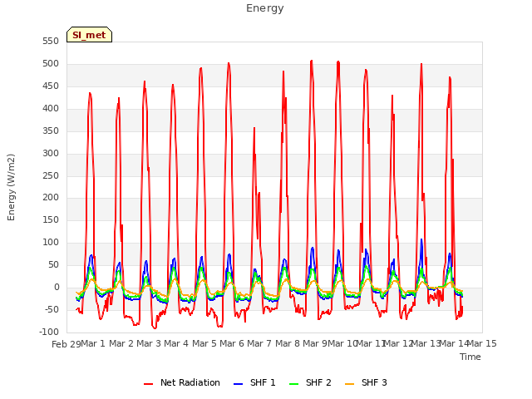Click the green SHF 2 legend swatch
This screenshot has height=399, width=532.
tap(293, 384)
